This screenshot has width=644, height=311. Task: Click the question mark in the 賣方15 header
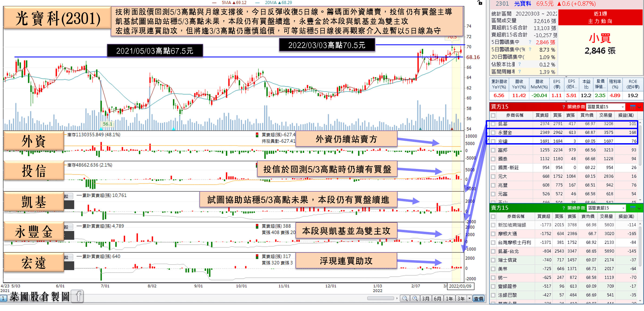[564, 208]
